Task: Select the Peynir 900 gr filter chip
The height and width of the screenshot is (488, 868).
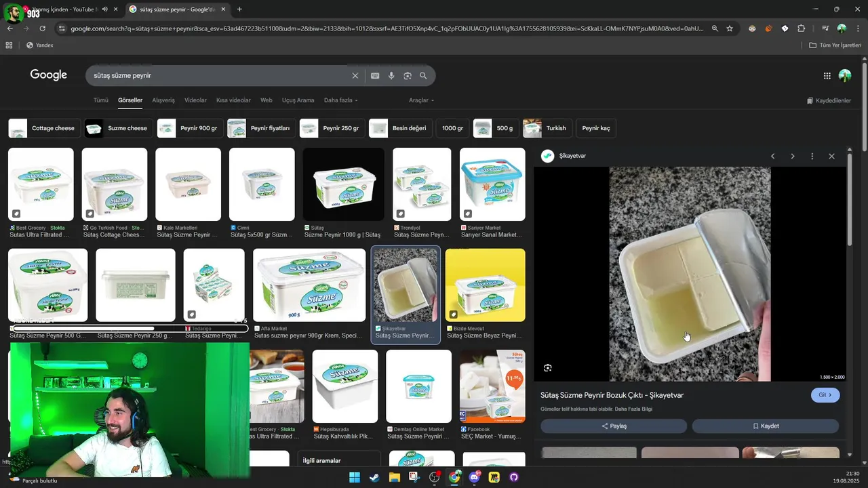Action: click(x=190, y=128)
